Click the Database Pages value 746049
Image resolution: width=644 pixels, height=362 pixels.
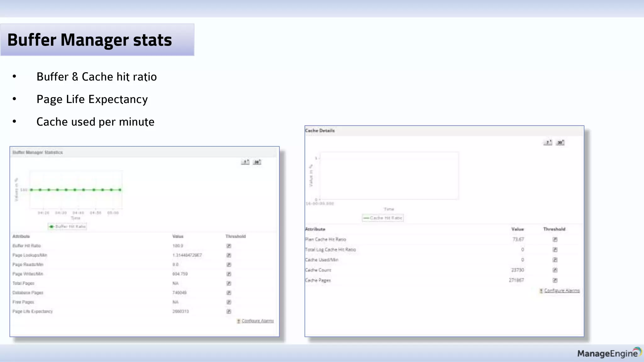pyautogui.click(x=180, y=293)
